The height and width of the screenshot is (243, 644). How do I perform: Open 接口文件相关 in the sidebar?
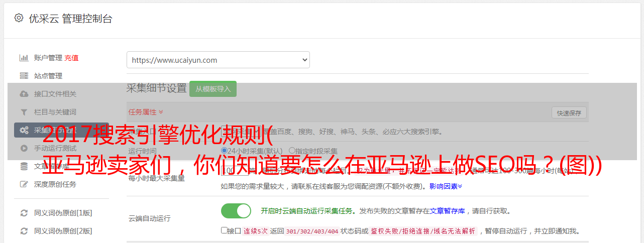(x=55, y=94)
